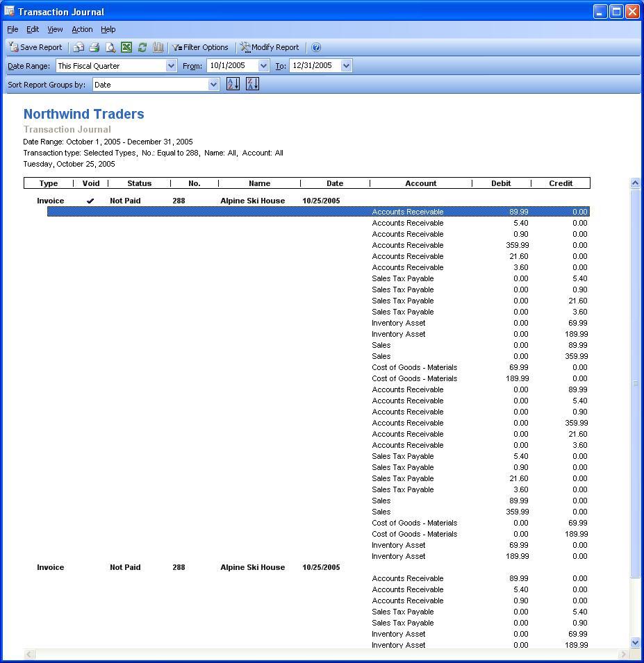Click the Credit column header
Image resolution: width=644 pixels, height=663 pixels.
point(561,183)
